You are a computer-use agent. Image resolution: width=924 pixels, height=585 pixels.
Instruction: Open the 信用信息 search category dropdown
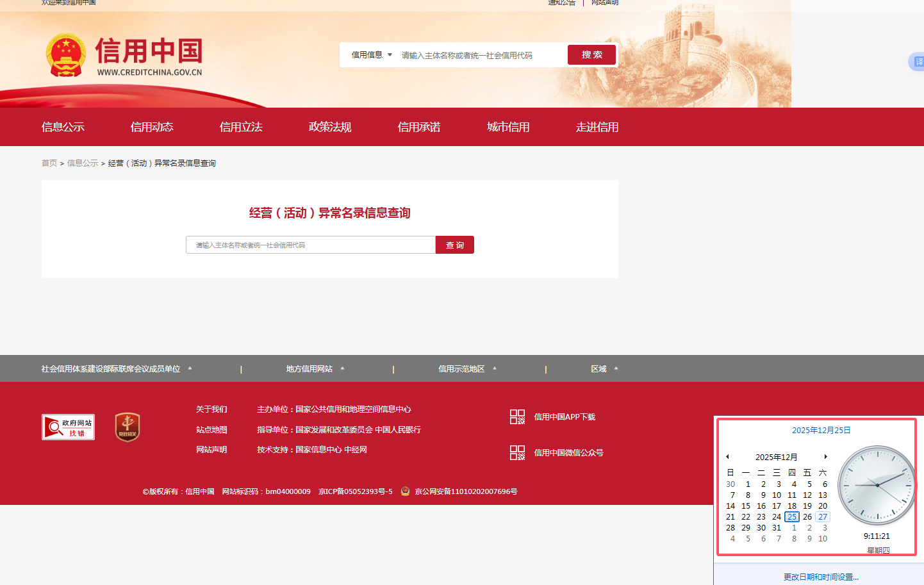370,55
